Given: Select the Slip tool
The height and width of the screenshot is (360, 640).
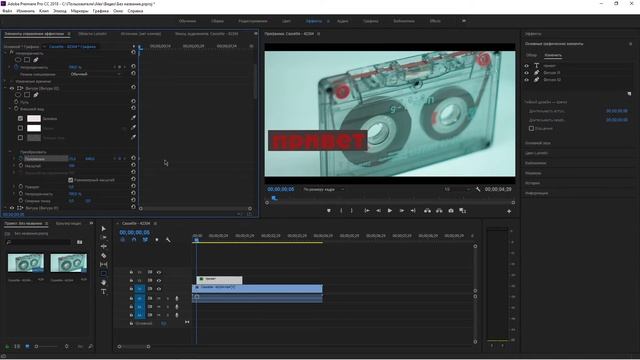Looking at the screenshot, I should (x=104, y=264).
